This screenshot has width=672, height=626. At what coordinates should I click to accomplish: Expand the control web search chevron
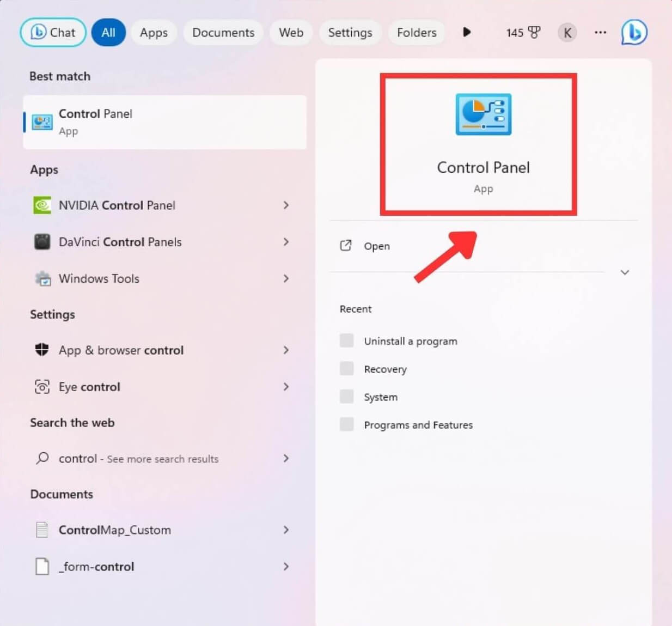coord(286,459)
